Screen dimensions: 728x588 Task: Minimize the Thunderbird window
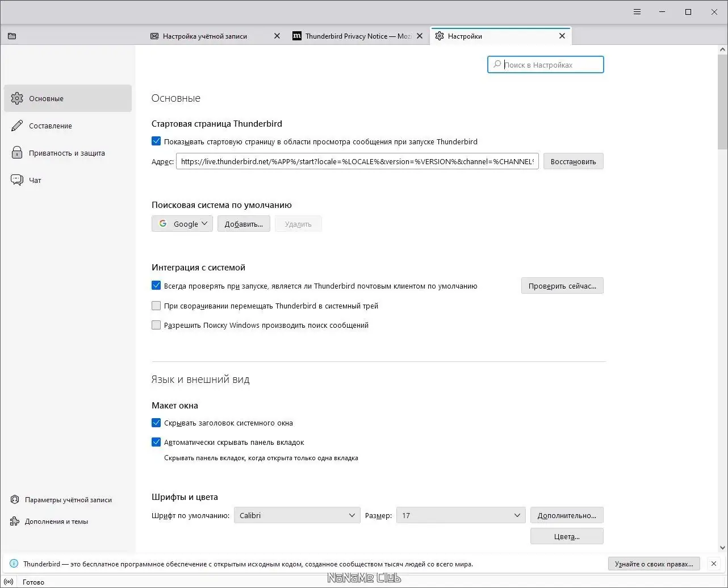[663, 12]
